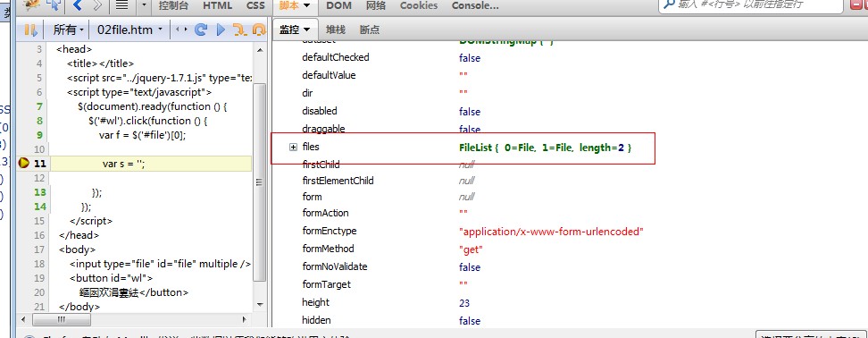Switch to the 堆栈 stack tab

pyautogui.click(x=336, y=30)
